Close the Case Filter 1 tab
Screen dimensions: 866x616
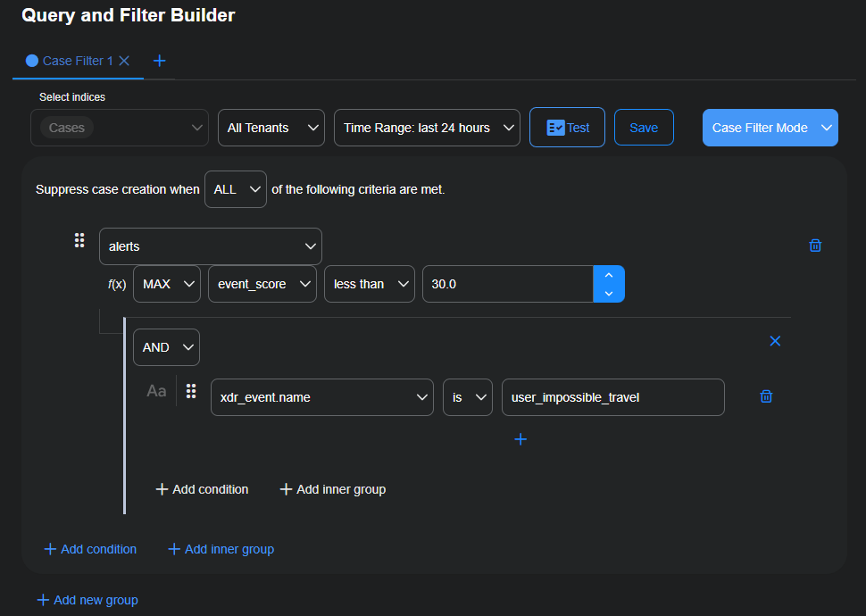[x=126, y=61]
